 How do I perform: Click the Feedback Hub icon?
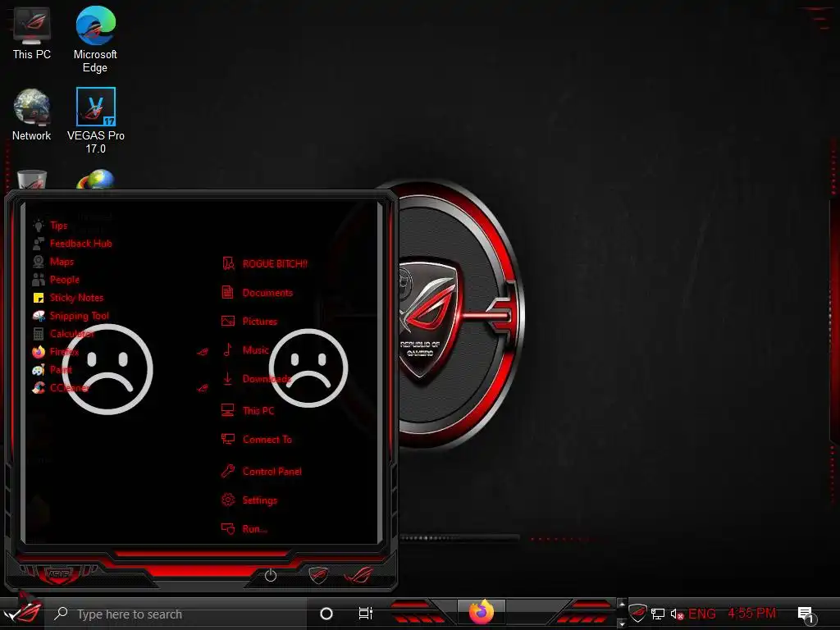(x=39, y=244)
